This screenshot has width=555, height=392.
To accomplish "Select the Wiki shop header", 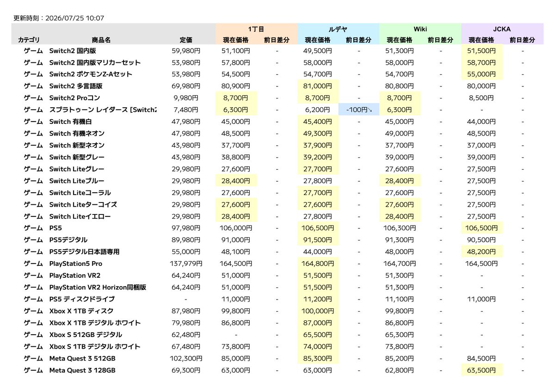I will [420, 29].
